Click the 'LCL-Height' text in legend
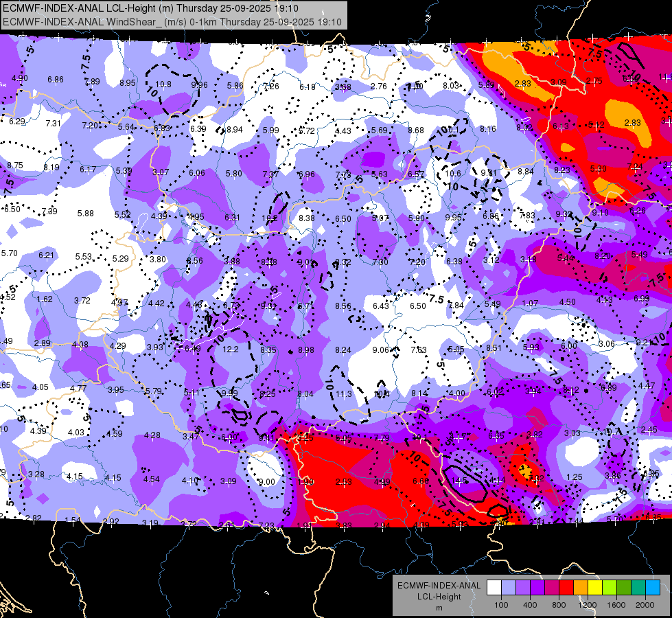Viewport: 672px width, 618px height. click(x=439, y=597)
